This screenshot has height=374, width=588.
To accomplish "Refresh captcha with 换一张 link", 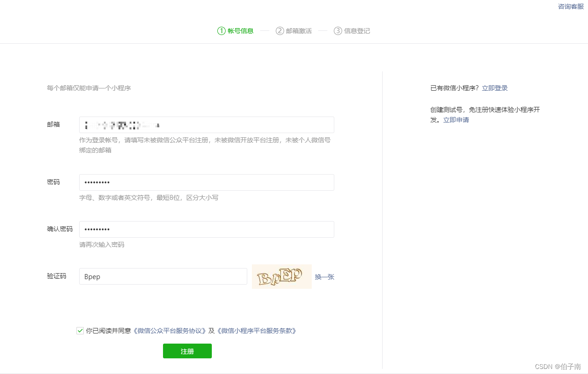I will (x=325, y=276).
